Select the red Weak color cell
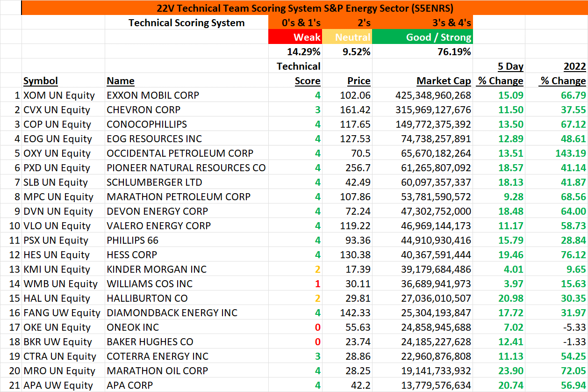Viewport: 588px width, 392px height. [295, 37]
